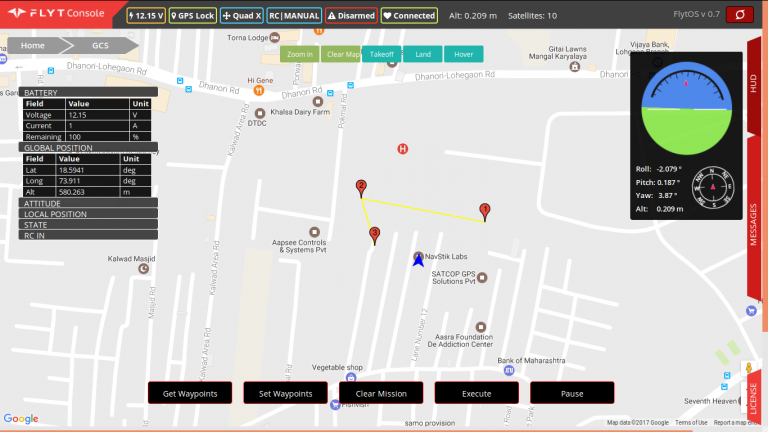Viewport: 768px width, 432px height.
Task: Click waypoint marker 1 on map
Action: click(x=485, y=213)
